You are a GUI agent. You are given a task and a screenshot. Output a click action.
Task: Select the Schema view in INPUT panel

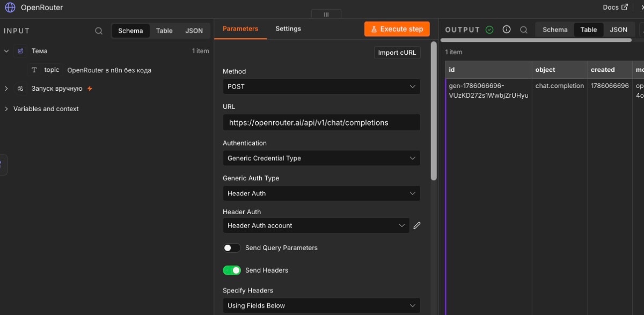point(130,31)
